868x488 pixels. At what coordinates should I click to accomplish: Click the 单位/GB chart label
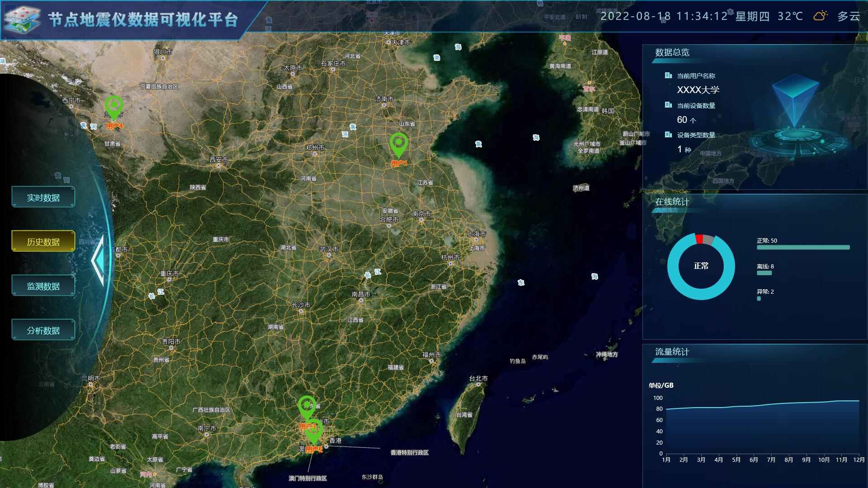pos(661,385)
